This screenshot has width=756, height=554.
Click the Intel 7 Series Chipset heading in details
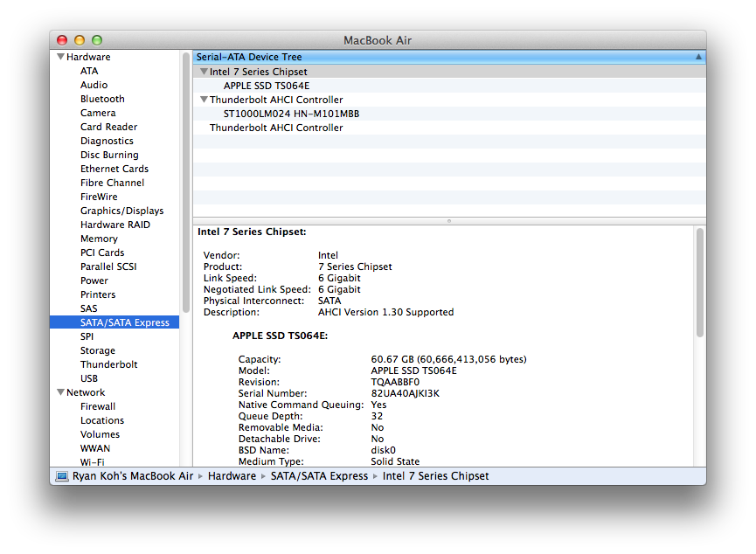[252, 232]
